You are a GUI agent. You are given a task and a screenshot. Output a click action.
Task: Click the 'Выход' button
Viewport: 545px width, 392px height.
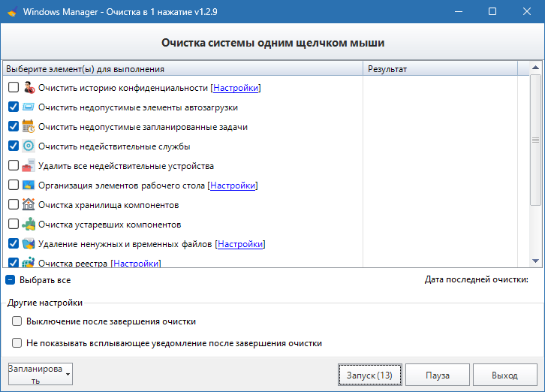coord(505,375)
